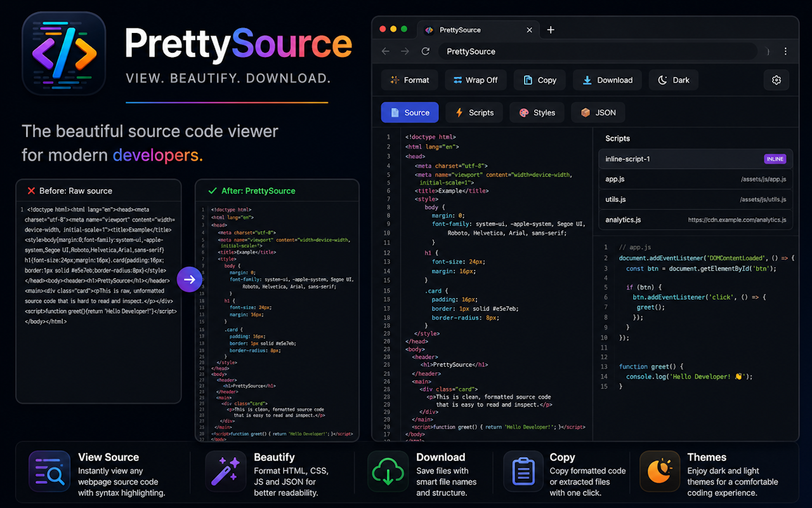Toggle the Wrap Off button

point(476,80)
